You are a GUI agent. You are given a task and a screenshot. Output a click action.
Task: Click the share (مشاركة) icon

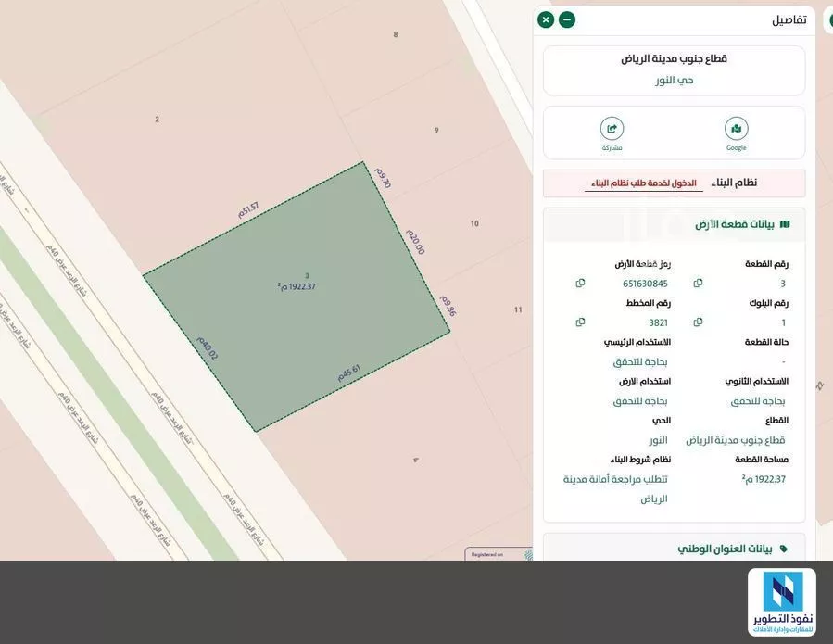click(x=612, y=130)
